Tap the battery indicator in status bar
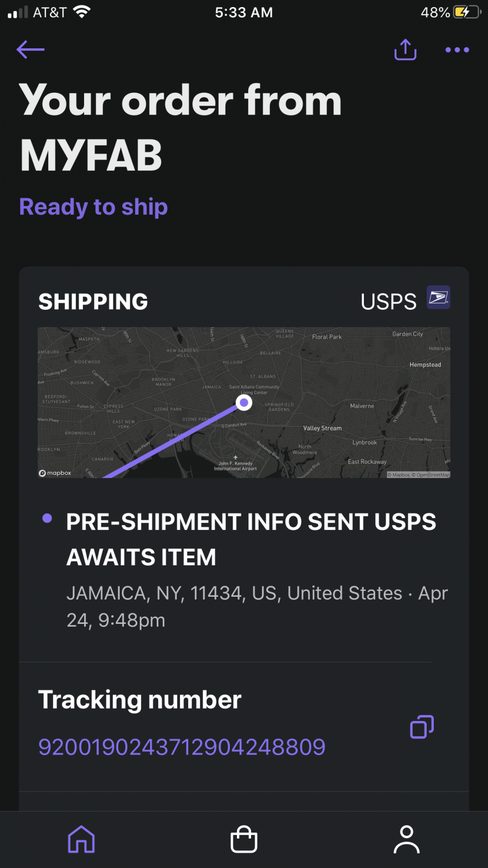Image resolution: width=488 pixels, height=868 pixels. coord(467,12)
